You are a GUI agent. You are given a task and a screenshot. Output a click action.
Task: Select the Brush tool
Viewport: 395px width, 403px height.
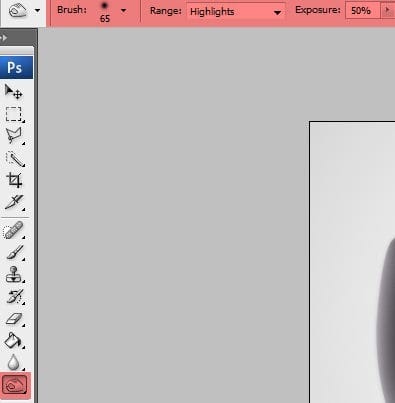coord(14,253)
